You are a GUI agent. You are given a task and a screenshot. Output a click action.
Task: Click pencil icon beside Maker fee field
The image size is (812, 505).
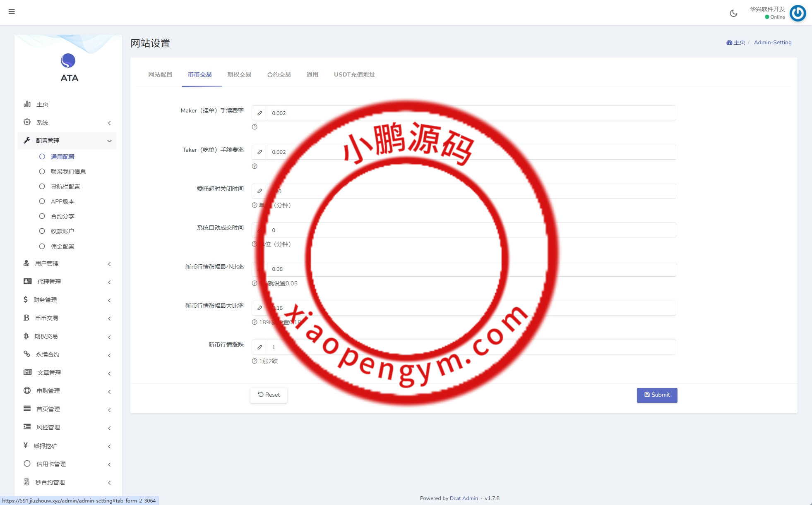[x=260, y=113]
